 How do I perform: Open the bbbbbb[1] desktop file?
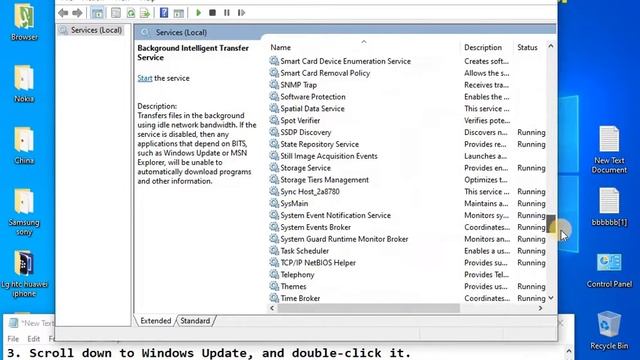coord(609,207)
